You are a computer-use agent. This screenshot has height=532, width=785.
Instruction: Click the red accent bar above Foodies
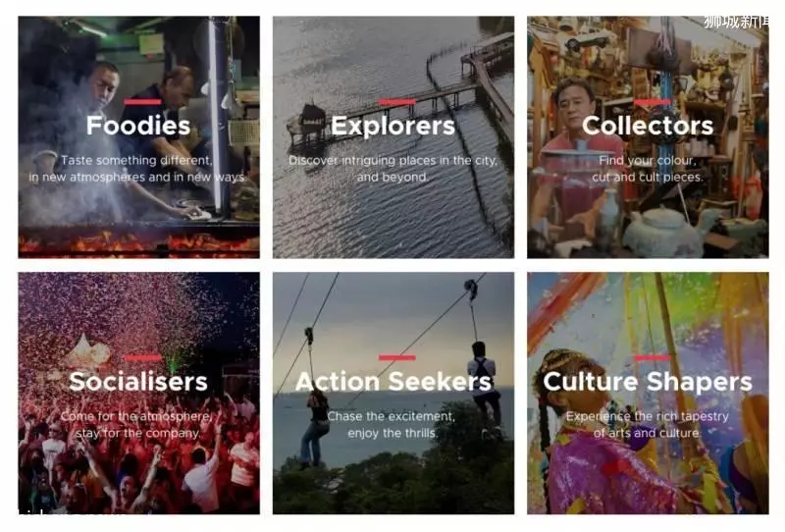(142, 102)
